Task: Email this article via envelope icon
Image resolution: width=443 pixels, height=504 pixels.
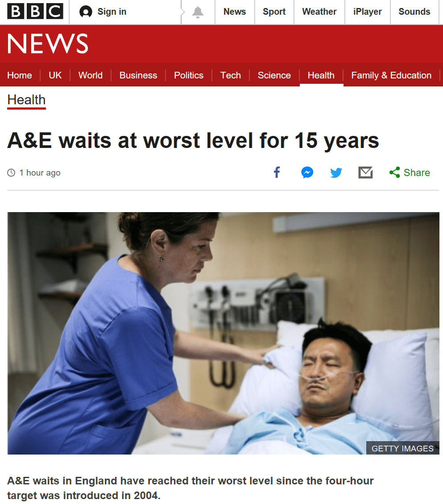Action: [x=365, y=172]
